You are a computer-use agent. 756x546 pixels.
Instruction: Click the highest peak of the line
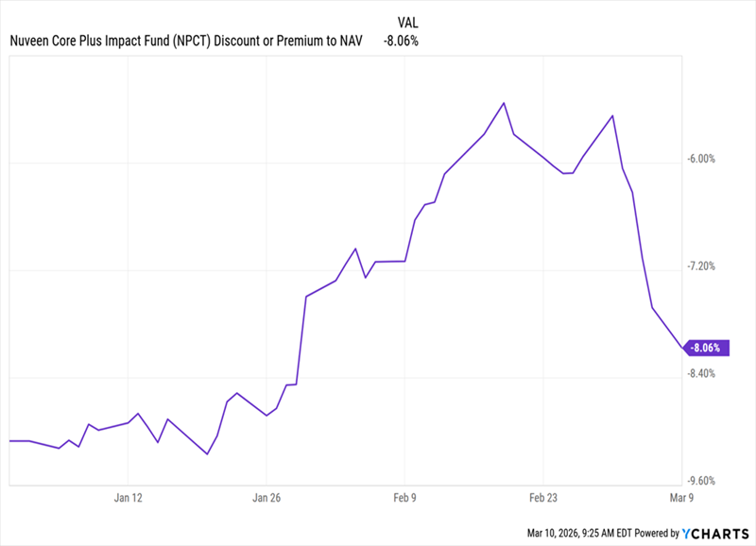point(505,102)
